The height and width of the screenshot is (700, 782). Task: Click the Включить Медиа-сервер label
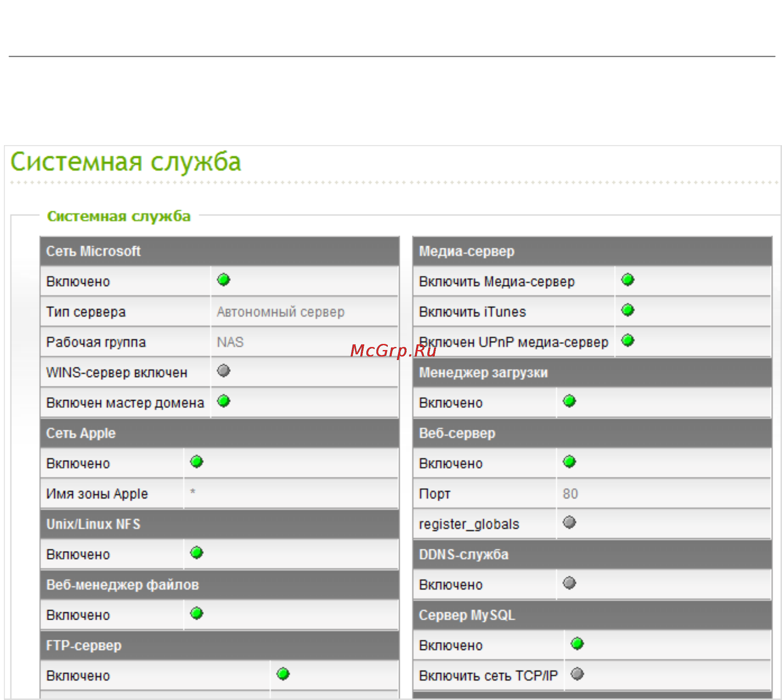click(x=497, y=282)
